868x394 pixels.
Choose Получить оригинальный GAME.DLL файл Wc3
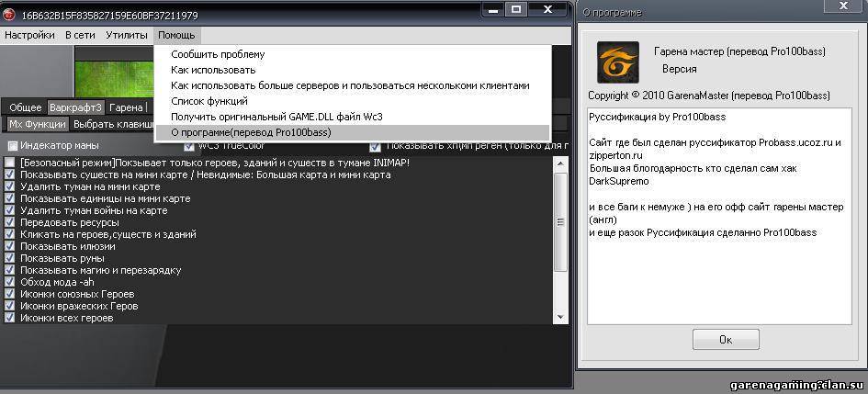tap(352, 117)
